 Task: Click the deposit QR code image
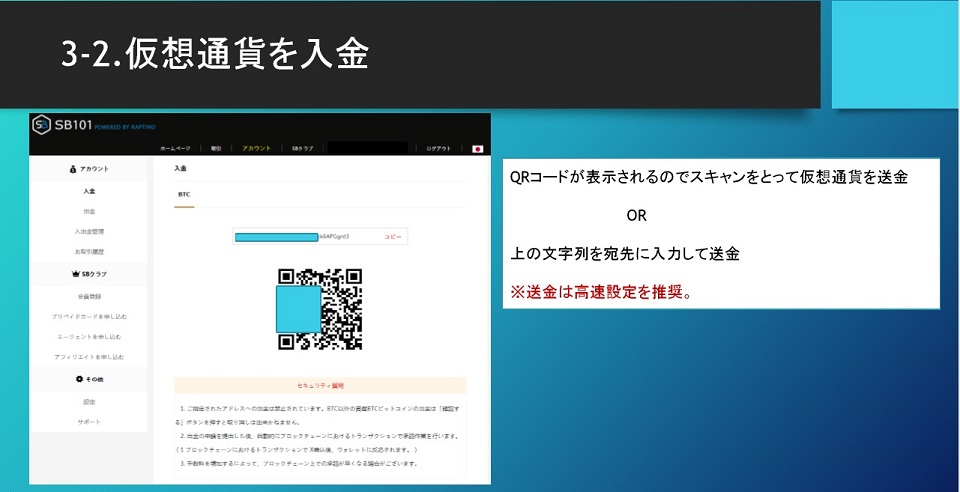pos(320,309)
